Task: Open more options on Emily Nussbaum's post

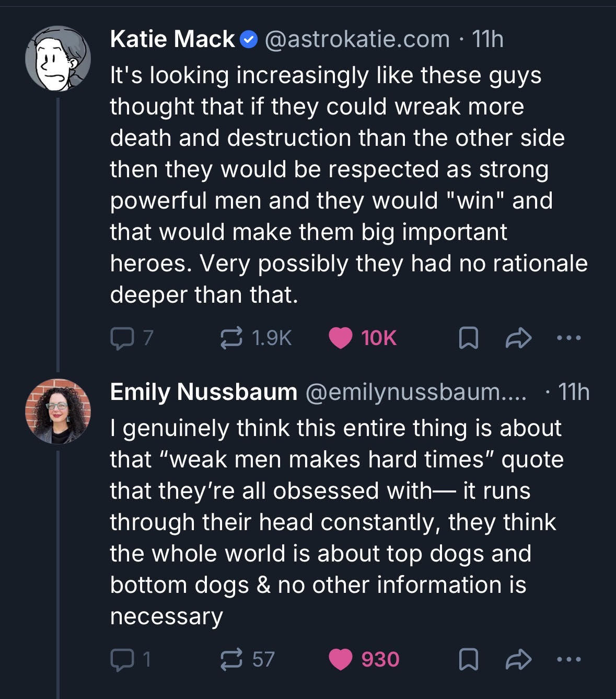Action: (x=568, y=659)
